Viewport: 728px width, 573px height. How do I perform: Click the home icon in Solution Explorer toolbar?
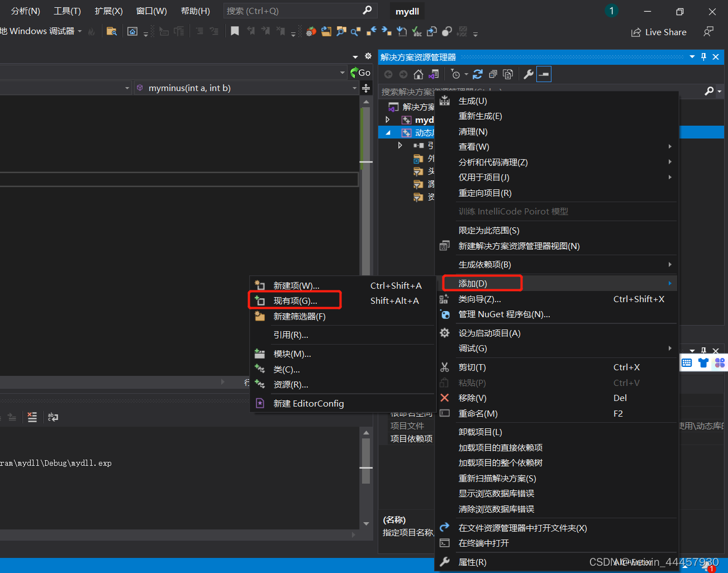tap(418, 74)
